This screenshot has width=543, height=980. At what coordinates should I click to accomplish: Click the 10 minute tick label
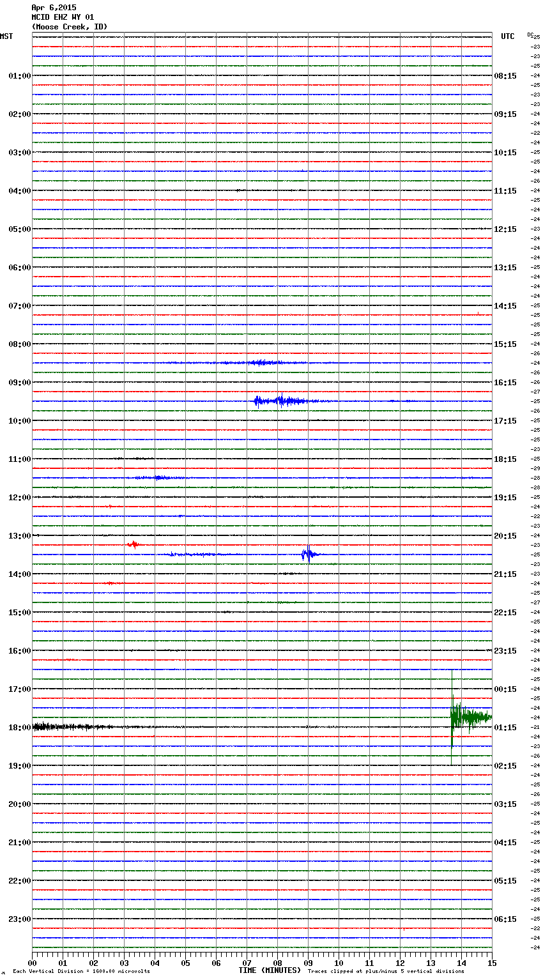coord(339,963)
